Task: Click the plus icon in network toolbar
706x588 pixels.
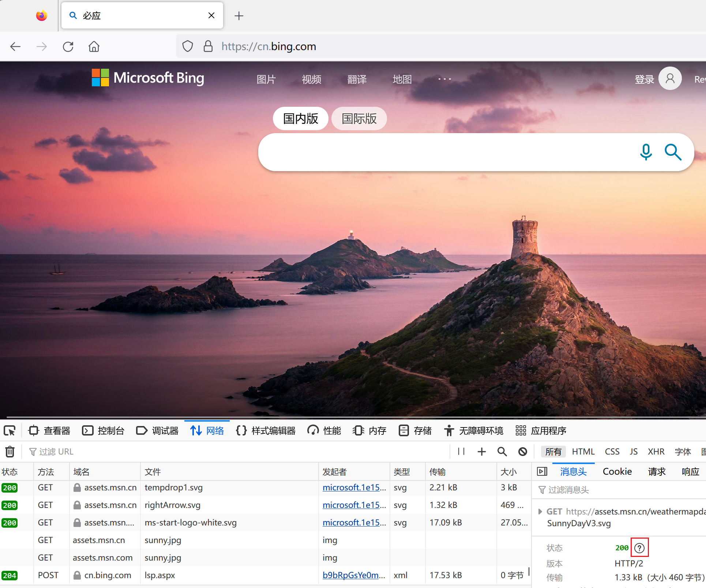Action: click(481, 452)
